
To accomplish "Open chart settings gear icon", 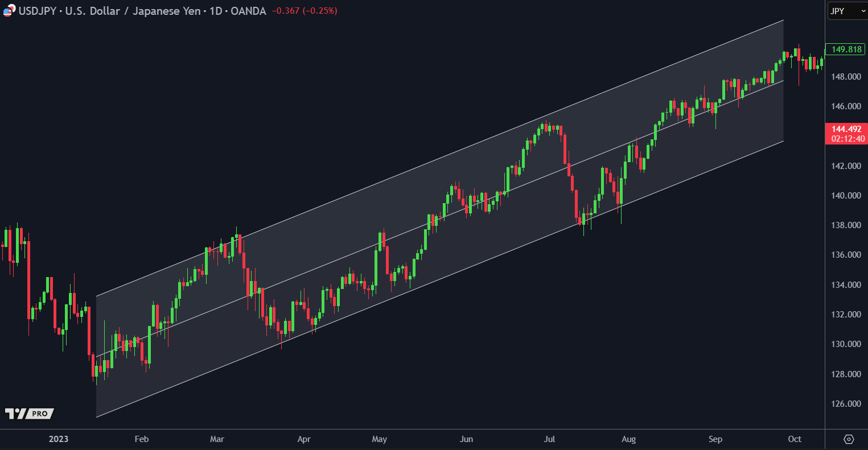I will (849, 439).
